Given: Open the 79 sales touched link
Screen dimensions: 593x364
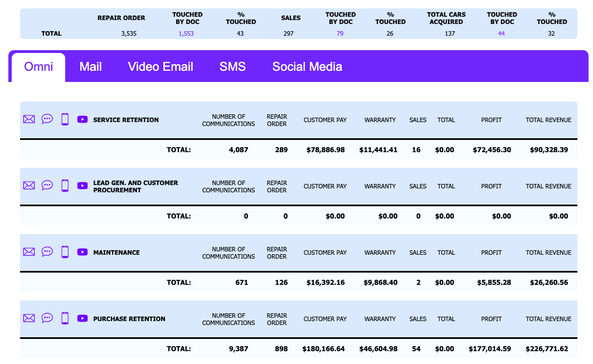Looking at the screenshot, I should (340, 33).
